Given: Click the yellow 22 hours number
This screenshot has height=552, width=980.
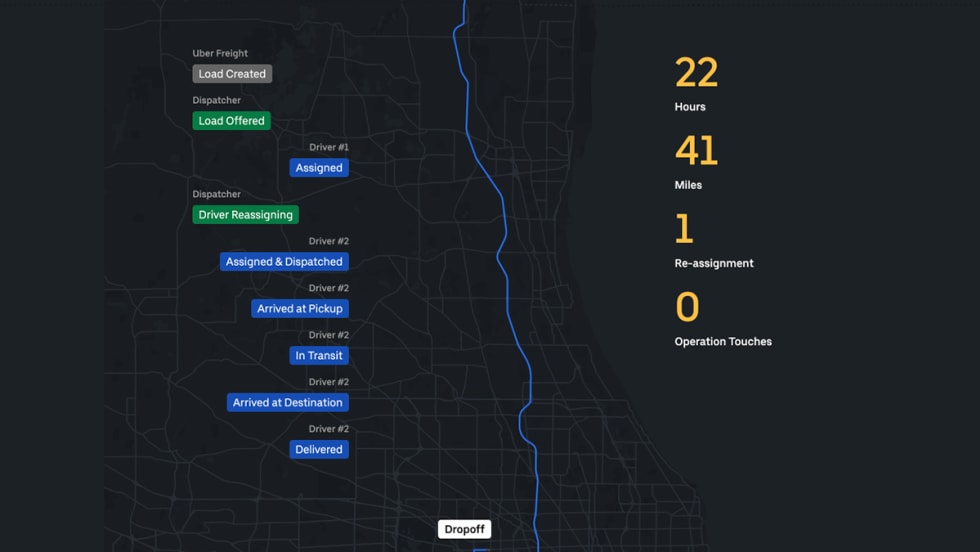Looking at the screenshot, I should click(x=696, y=74).
